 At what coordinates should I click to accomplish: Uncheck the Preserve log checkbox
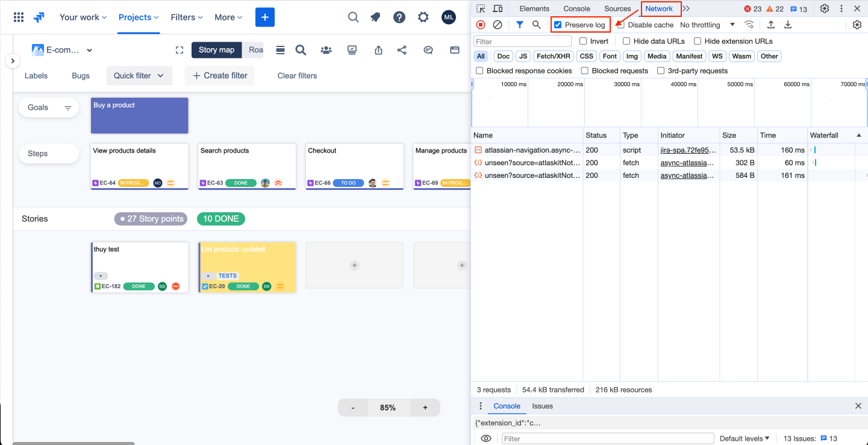coord(558,25)
